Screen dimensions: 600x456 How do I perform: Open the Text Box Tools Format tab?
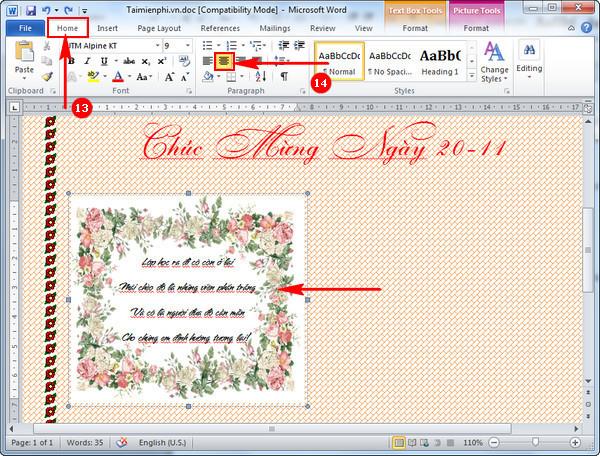[415, 28]
